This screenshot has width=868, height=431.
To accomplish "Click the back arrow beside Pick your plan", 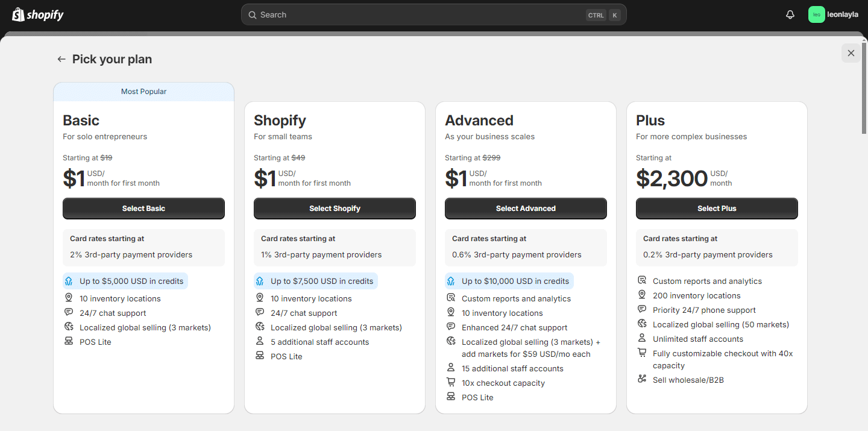I will [x=61, y=58].
